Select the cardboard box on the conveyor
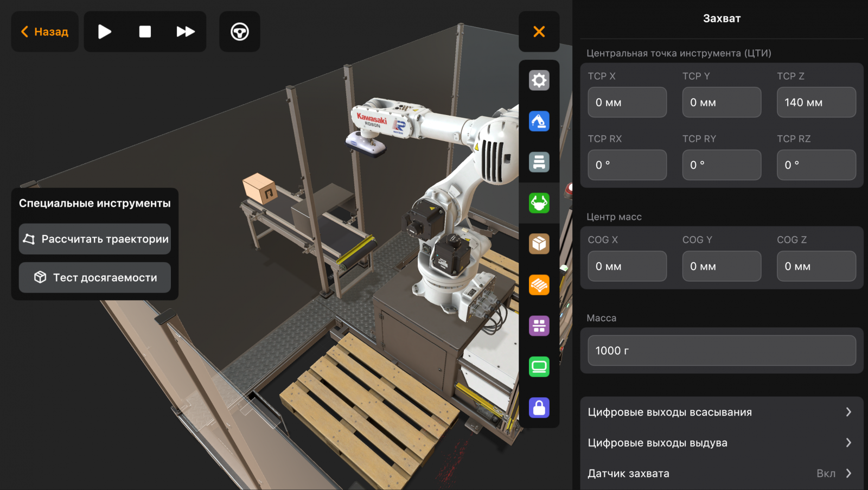 pyautogui.click(x=260, y=188)
